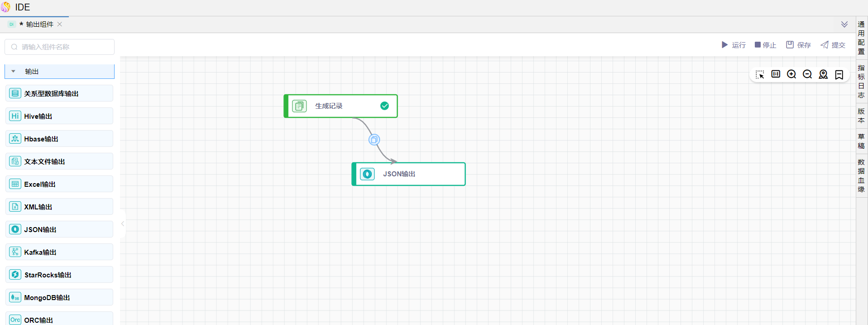Click the Excel输出 label text
Viewport: 868px width, 325px height.
pyautogui.click(x=40, y=184)
